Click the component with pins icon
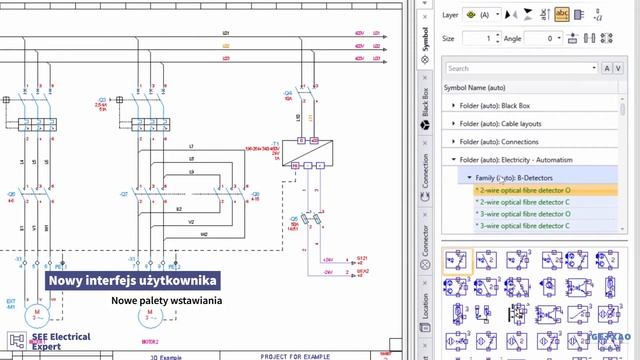Image resolution: width=640 pixels, height=360 pixels. 579,15
